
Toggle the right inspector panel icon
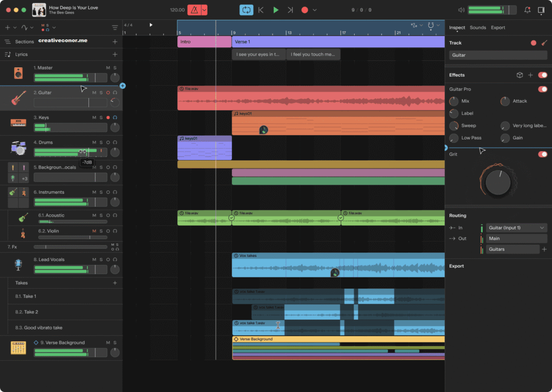click(541, 10)
